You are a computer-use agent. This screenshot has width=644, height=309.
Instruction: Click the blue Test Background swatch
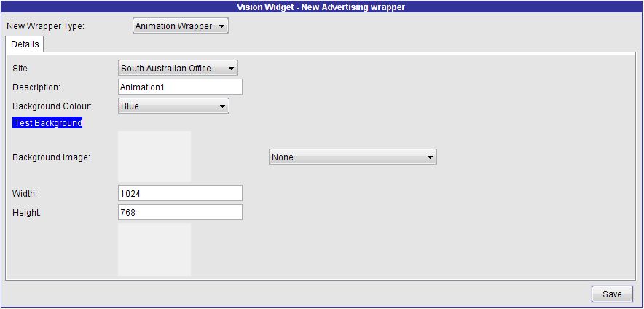click(x=48, y=123)
